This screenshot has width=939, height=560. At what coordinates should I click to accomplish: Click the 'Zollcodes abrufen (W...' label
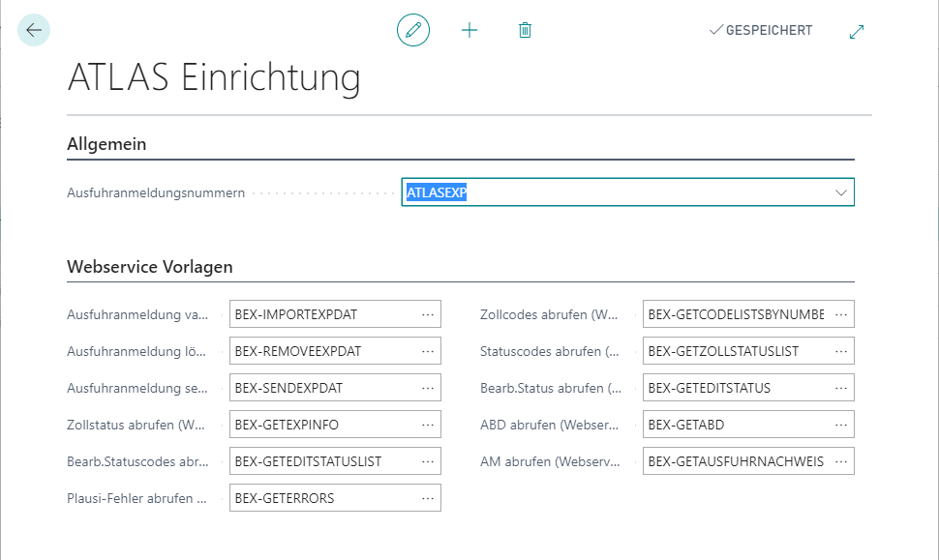pyautogui.click(x=549, y=314)
